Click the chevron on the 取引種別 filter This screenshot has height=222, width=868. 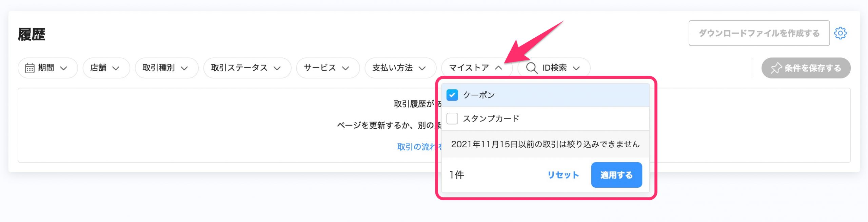click(x=185, y=68)
